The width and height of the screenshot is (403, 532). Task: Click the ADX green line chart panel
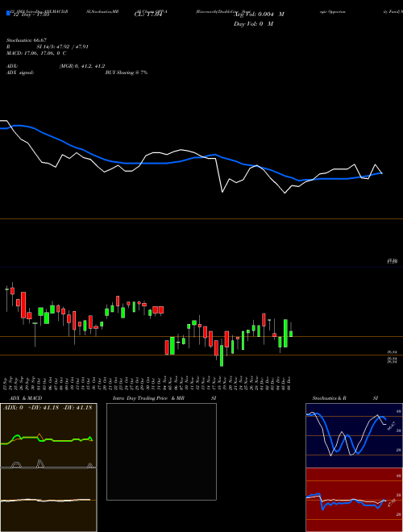pos(48,435)
